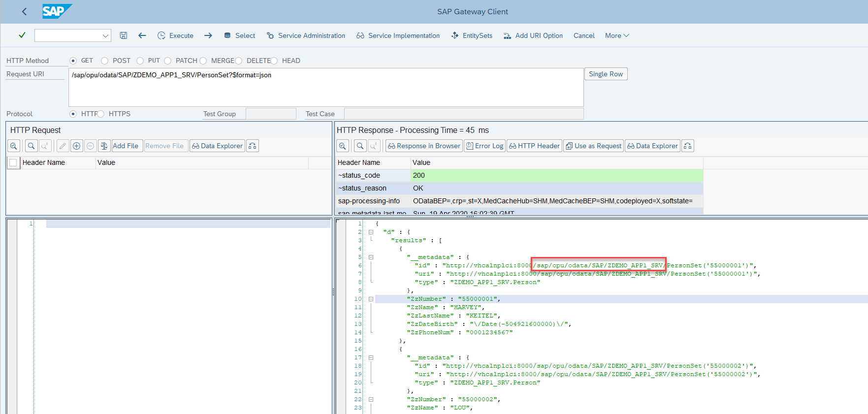Image resolution: width=868 pixels, height=414 pixels.
Task: Select POST HTTP method
Action: point(104,61)
